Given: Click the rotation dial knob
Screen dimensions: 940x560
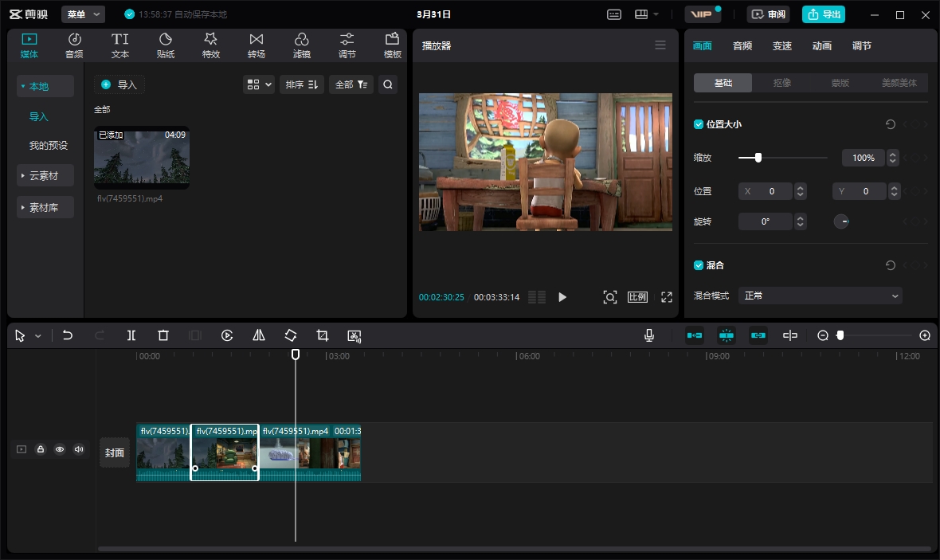Looking at the screenshot, I should (841, 221).
